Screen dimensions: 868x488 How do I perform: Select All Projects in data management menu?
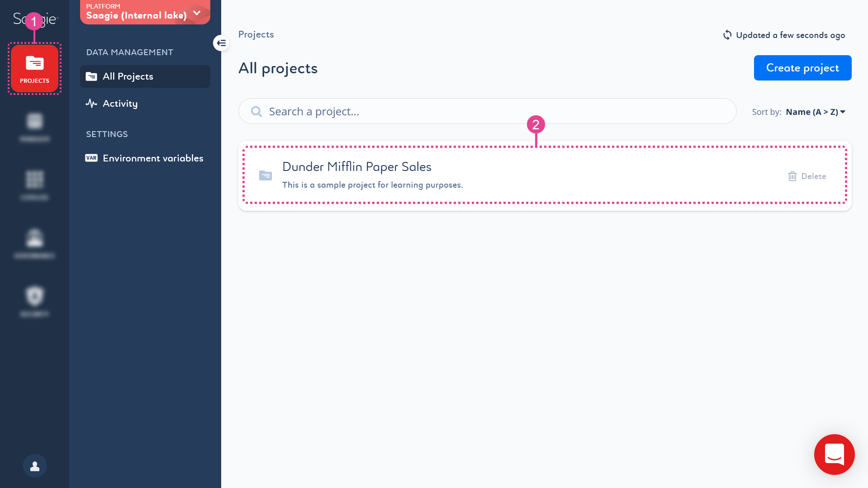pos(145,76)
